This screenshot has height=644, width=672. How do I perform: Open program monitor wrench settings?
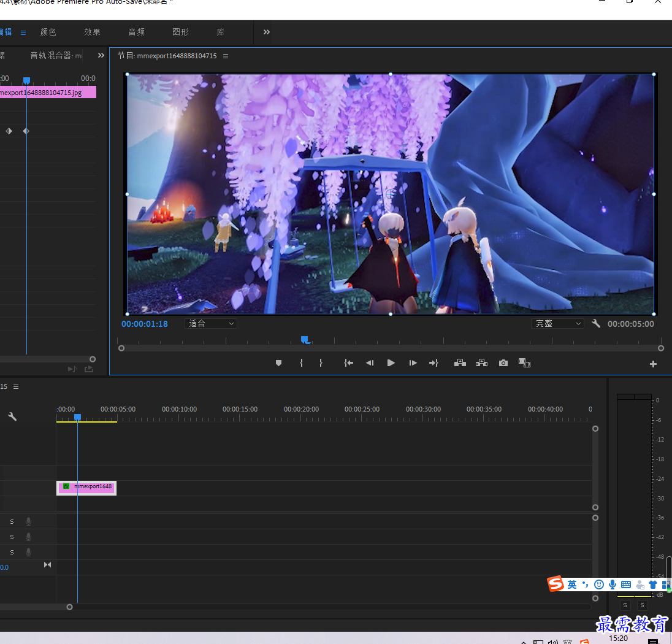click(596, 323)
